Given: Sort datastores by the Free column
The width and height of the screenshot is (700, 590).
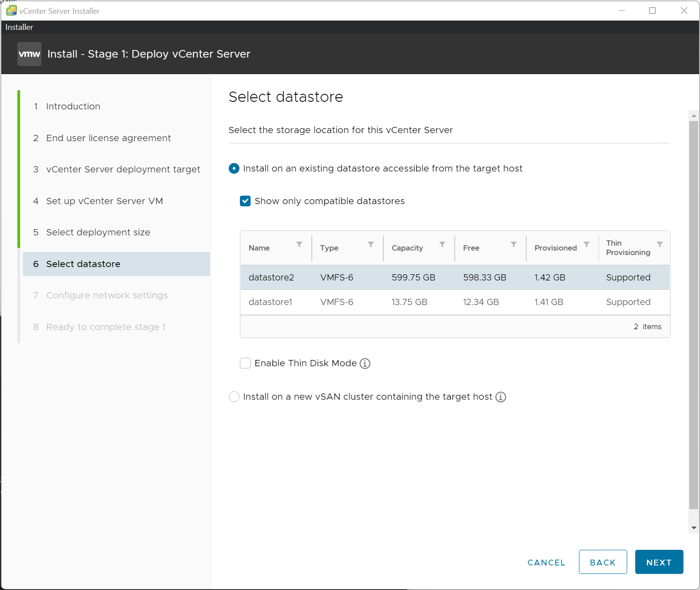Looking at the screenshot, I should (x=471, y=248).
